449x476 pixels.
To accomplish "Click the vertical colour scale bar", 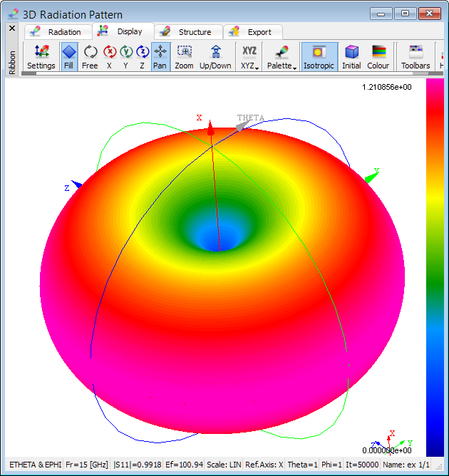I will [x=434, y=264].
